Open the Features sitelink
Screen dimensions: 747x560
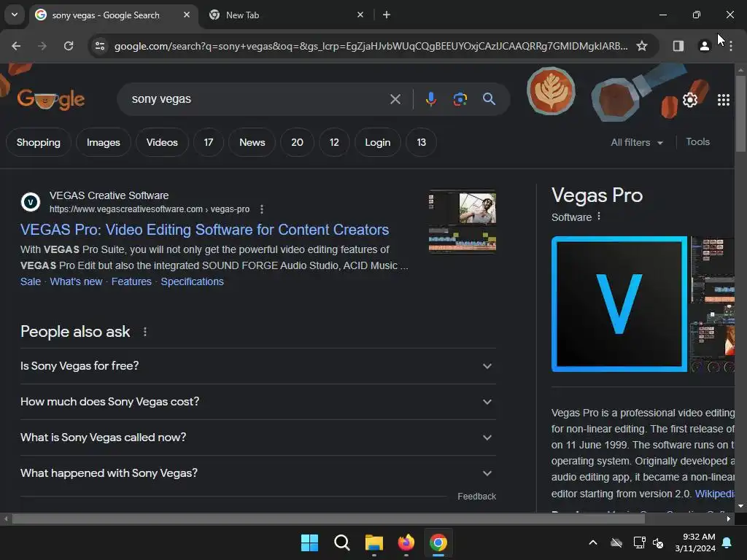(x=131, y=281)
